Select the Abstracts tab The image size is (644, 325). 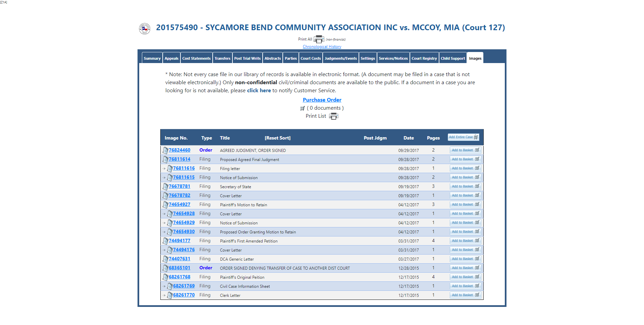(273, 58)
